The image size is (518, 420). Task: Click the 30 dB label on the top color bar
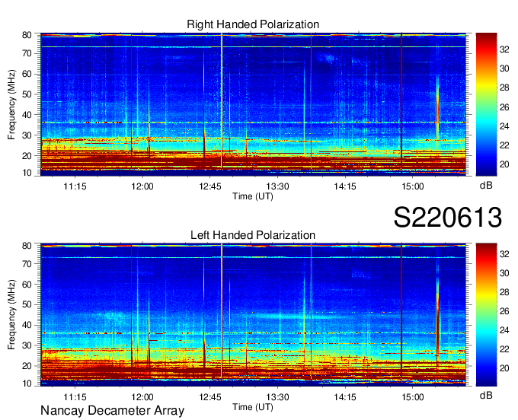504,68
